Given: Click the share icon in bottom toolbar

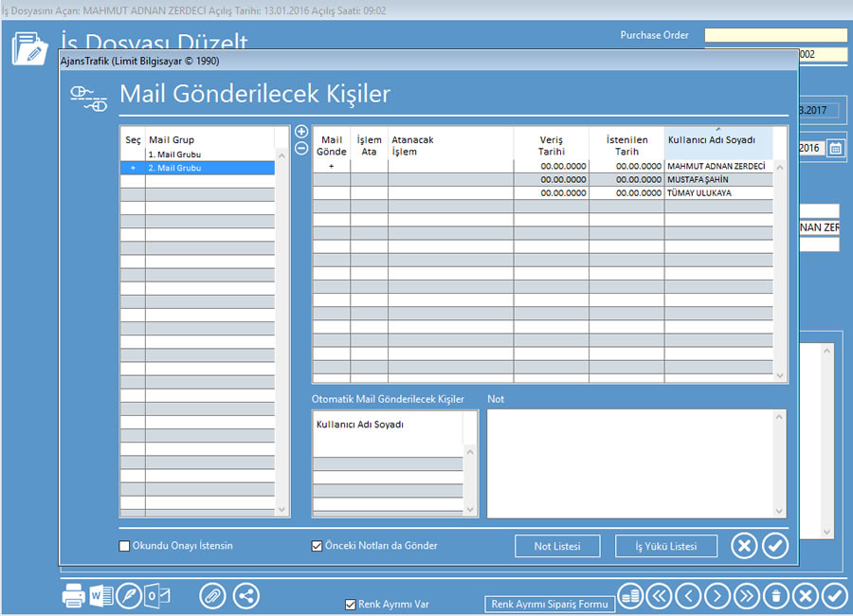Looking at the screenshot, I should coord(245,596).
